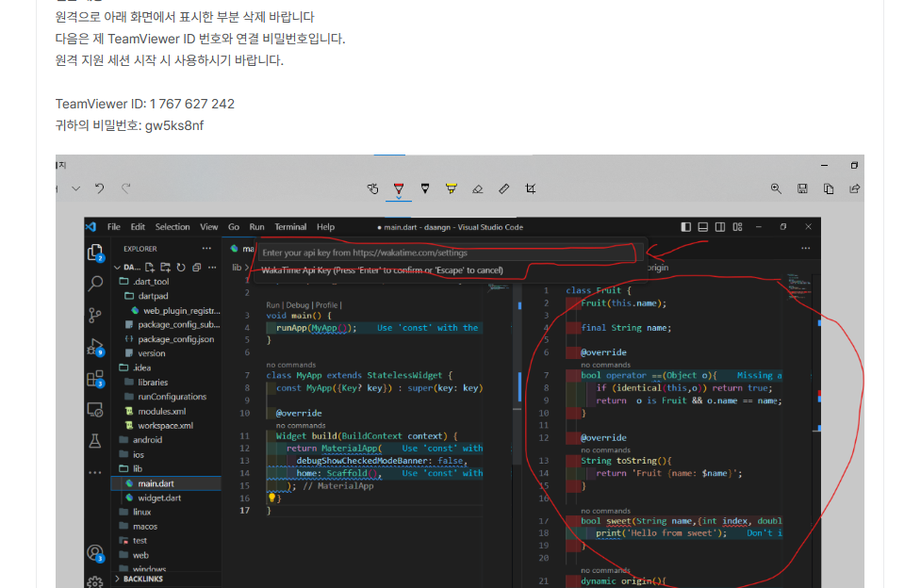Copy the snip to clipboard

coord(829,188)
